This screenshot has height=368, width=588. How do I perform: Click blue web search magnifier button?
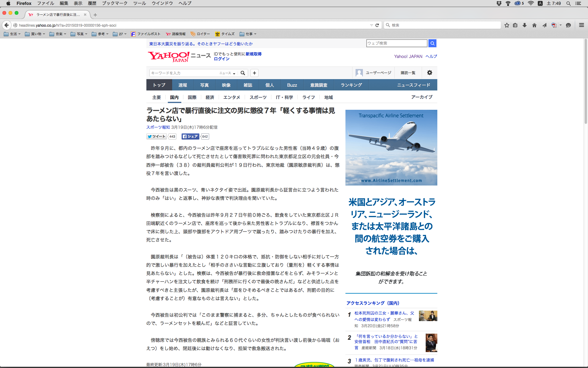432,43
